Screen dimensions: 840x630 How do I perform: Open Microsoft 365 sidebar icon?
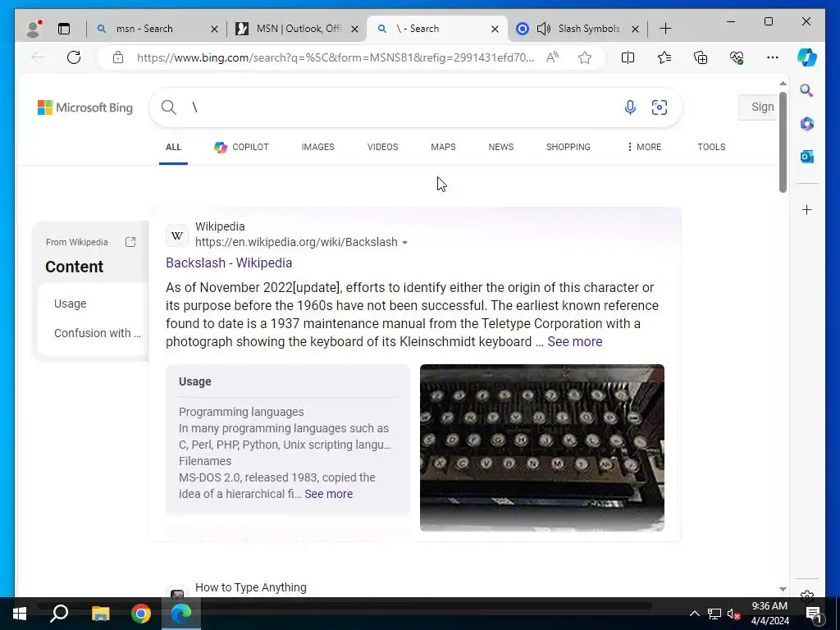[x=807, y=124]
